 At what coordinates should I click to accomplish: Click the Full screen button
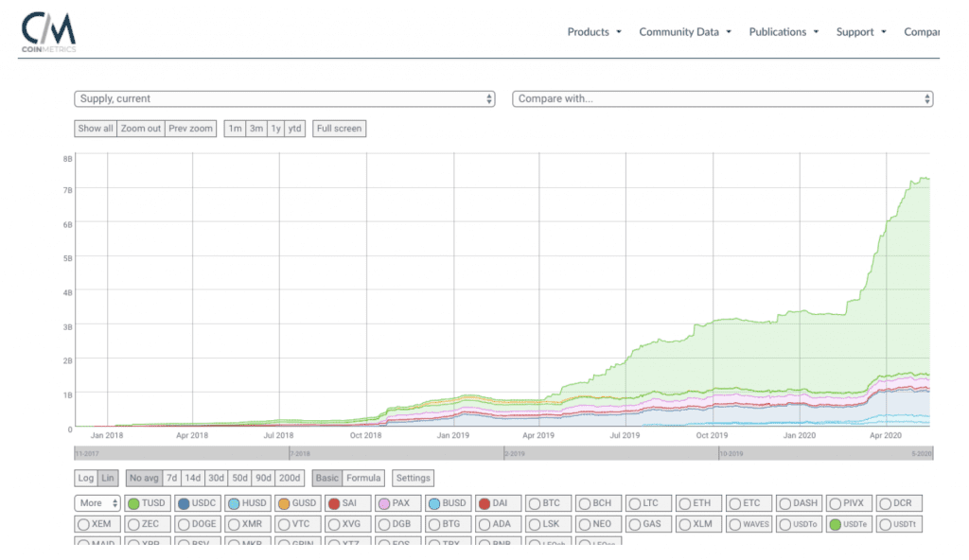[339, 129]
